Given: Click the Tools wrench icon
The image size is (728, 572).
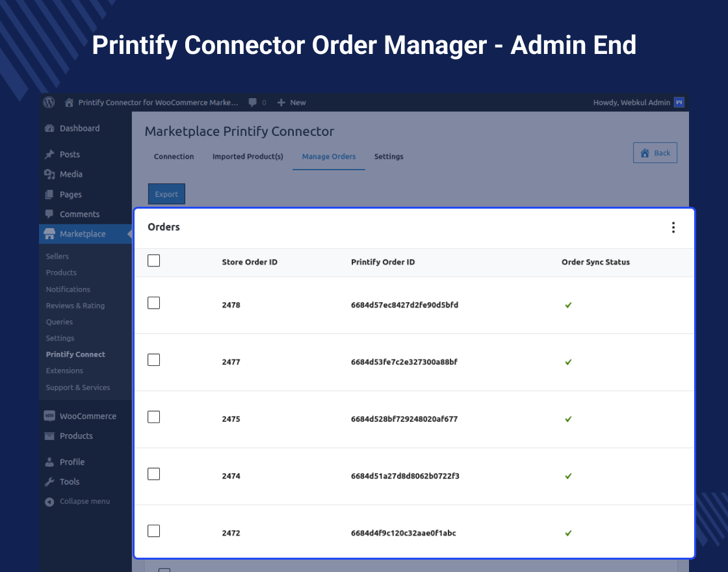Looking at the screenshot, I should click(49, 482).
